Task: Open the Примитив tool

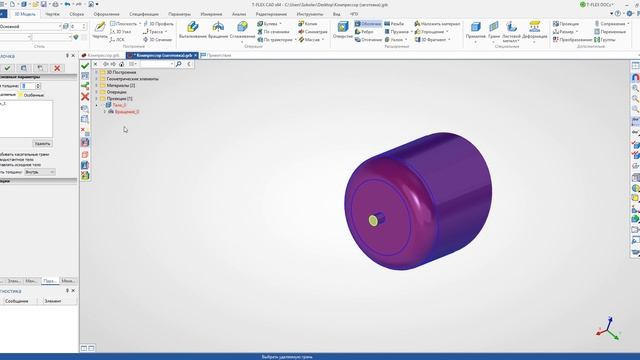Action: click(x=476, y=31)
